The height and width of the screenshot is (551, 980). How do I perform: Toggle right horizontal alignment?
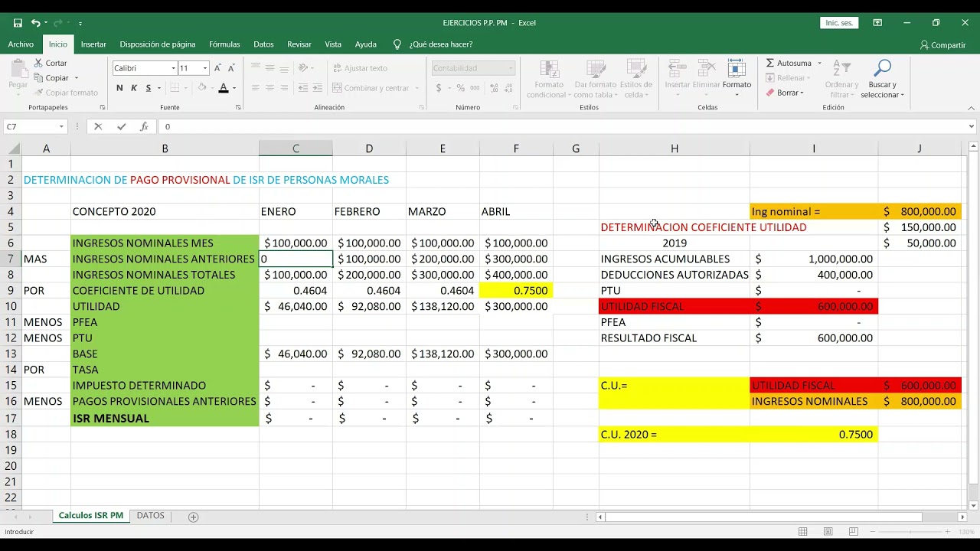coord(283,88)
